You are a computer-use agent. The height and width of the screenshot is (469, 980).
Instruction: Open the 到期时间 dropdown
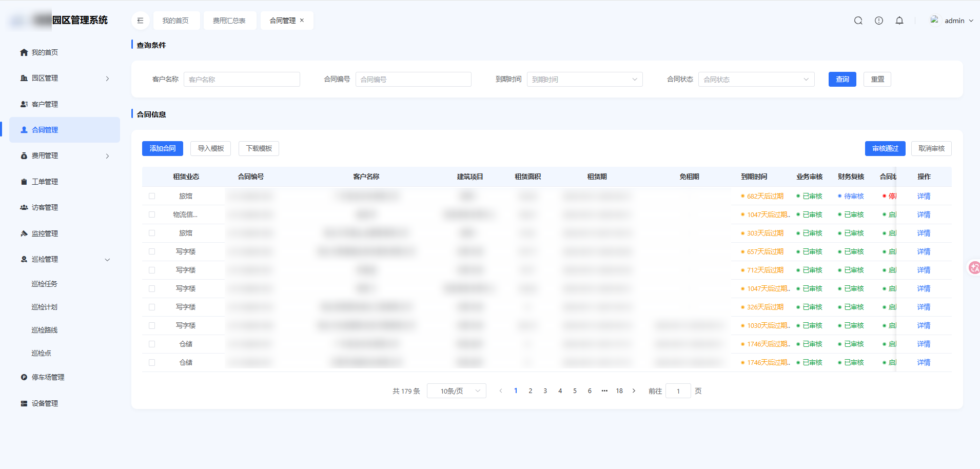[x=584, y=80]
